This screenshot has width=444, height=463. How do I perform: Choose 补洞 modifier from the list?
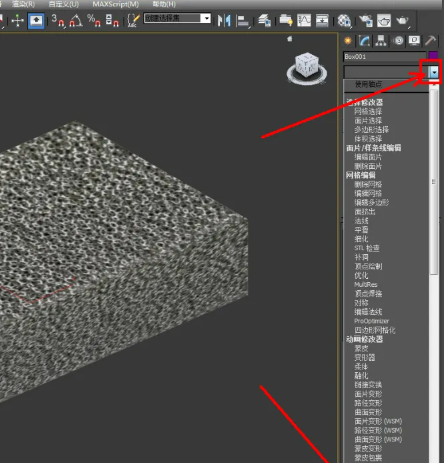[361, 257]
